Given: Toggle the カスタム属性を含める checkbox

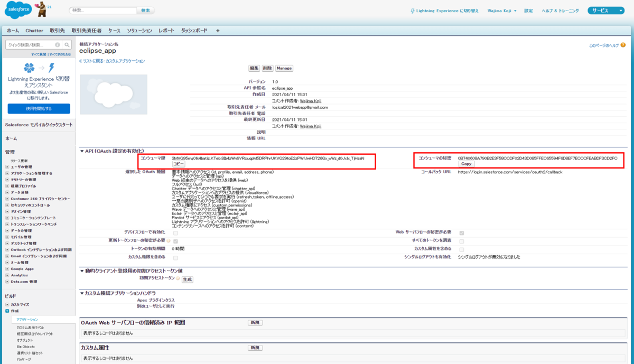Looking at the screenshot, I should (x=462, y=249).
